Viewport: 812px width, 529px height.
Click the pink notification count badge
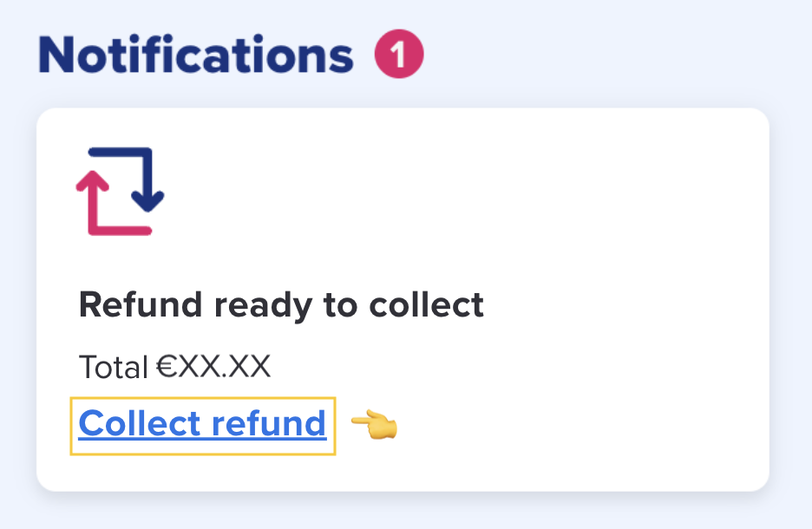(398, 56)
